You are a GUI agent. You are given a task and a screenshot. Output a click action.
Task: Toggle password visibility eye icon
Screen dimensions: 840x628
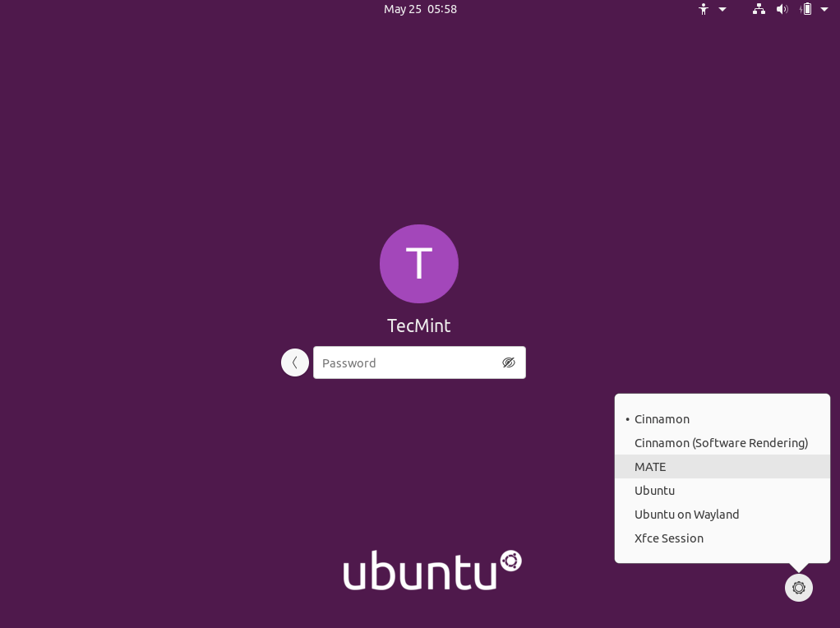509,362
